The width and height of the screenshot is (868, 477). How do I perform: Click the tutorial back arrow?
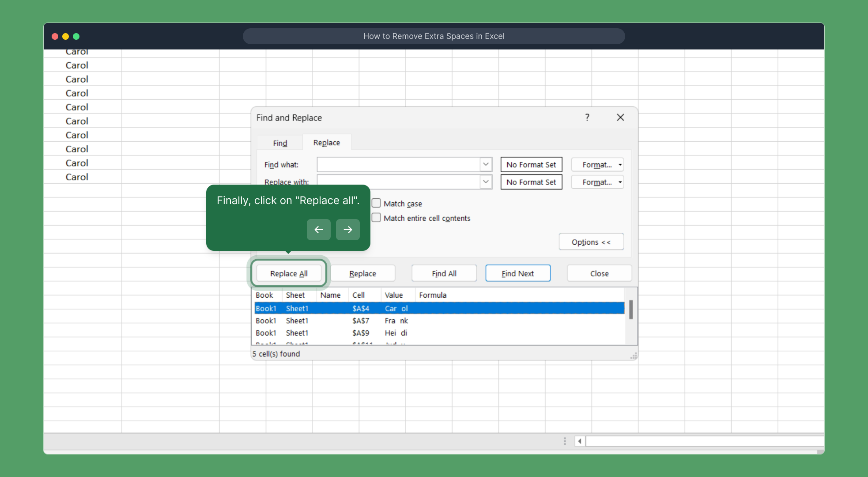pyautogui.click(x=318, y=230)
